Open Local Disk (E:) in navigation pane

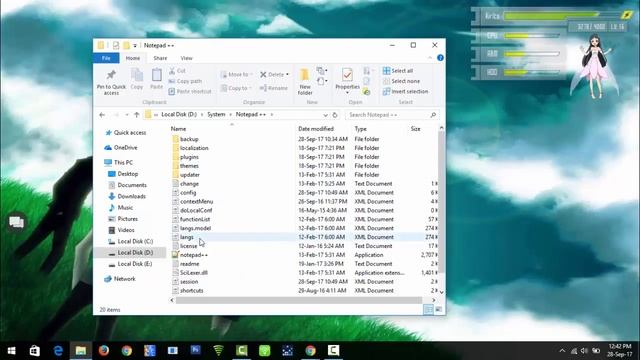pos(131,264)
